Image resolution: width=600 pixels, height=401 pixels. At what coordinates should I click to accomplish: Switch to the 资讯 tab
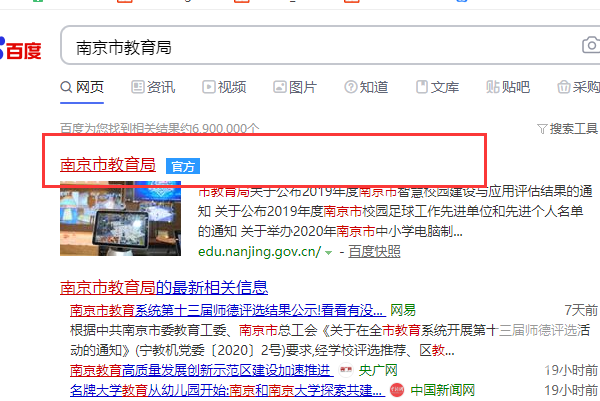(x=153, y=87)
